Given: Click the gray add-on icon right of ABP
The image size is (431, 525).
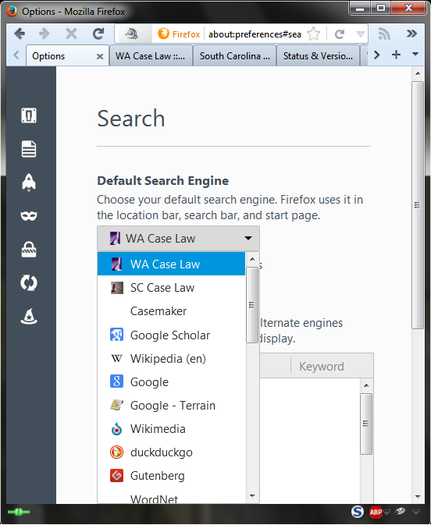Looking at the screenshot, I should tap(400, 511).
